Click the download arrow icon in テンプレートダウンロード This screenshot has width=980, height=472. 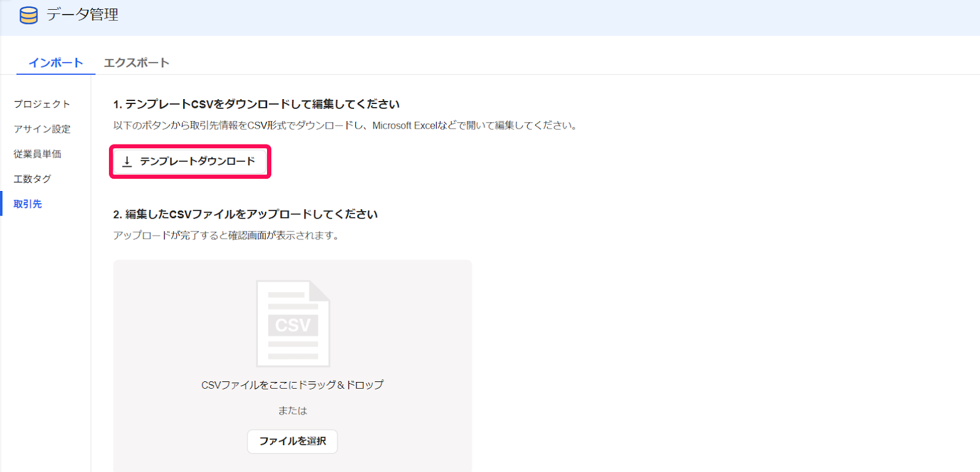[x=127, y=162]
